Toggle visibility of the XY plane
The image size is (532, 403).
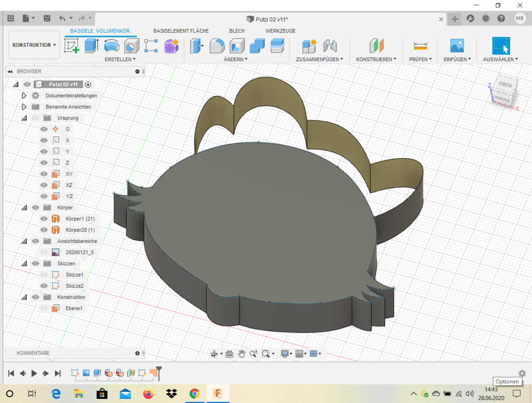pyautogui.click(x=44, y=174)
